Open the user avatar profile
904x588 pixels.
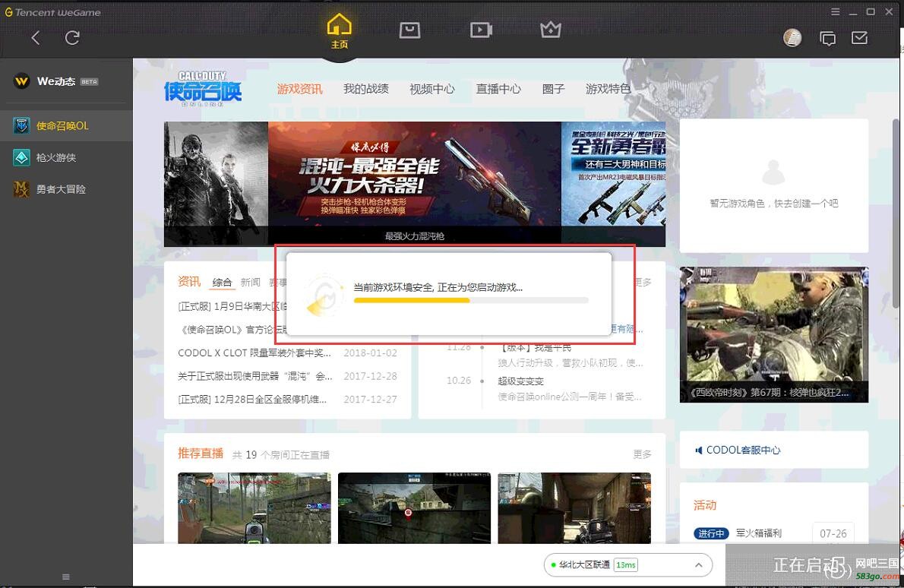point(792,38)
